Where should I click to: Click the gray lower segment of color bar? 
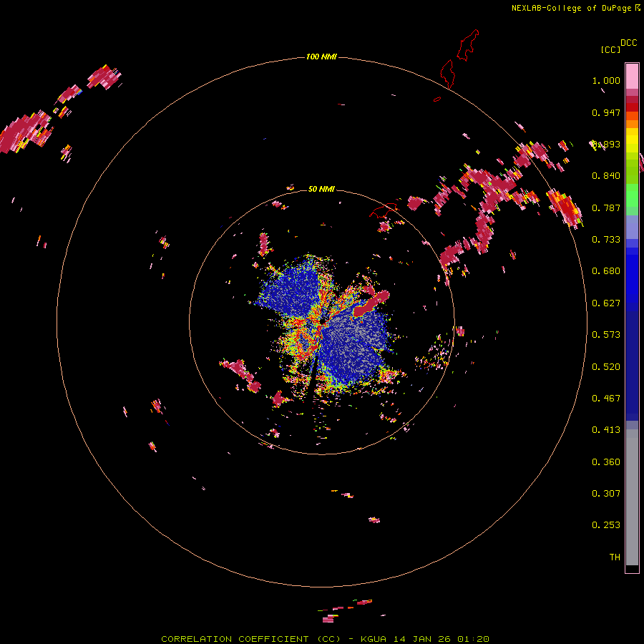[x=632, y=497]
